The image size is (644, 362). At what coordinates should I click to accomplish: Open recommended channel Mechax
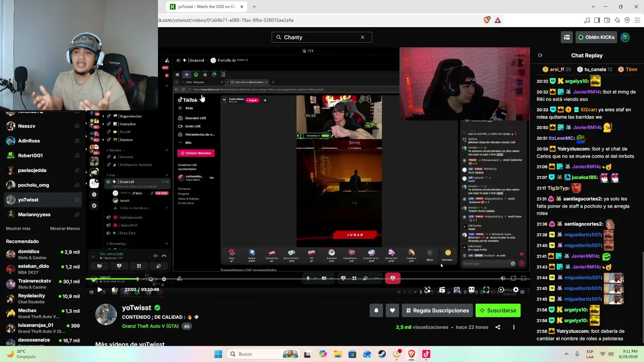tap(43, 313)
